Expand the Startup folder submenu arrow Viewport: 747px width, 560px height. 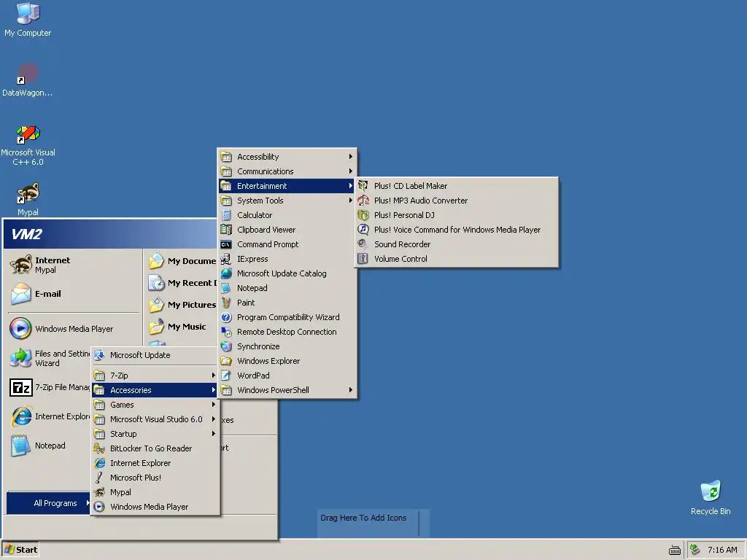214,434
